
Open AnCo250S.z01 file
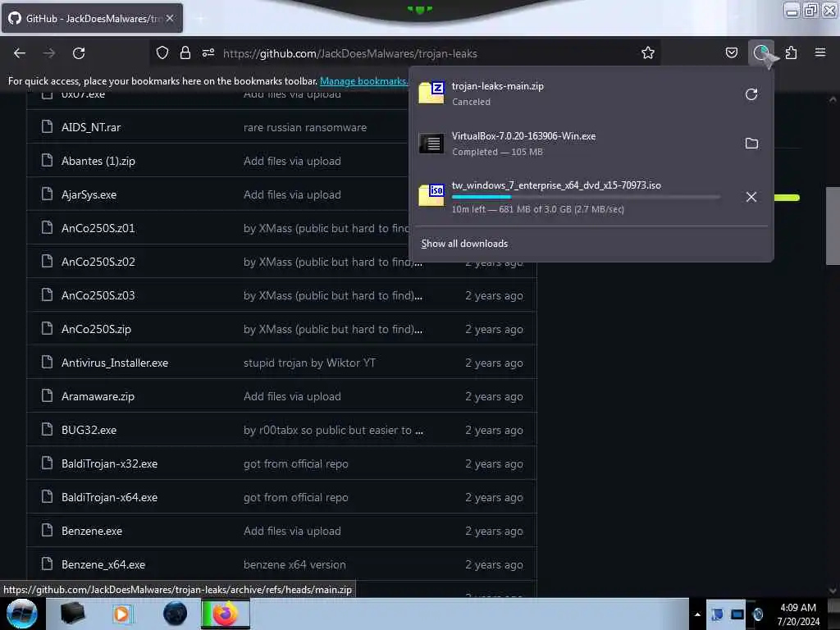click(98, 228)
